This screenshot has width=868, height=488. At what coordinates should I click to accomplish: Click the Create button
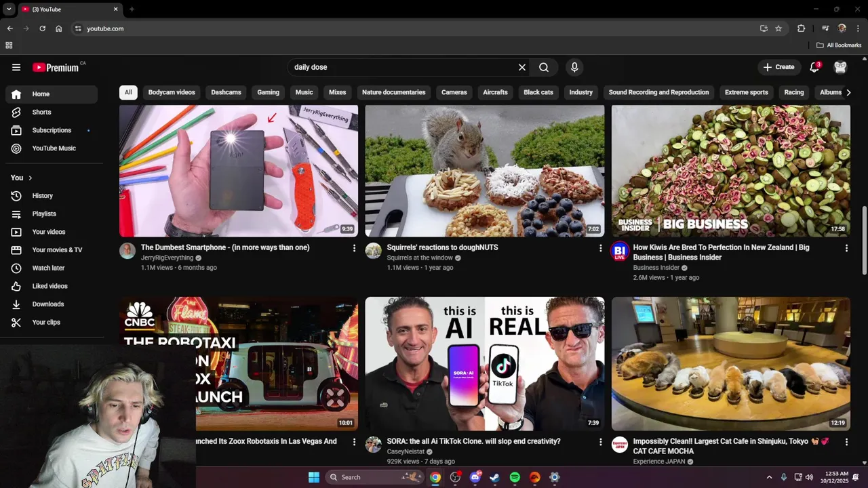coord(778,67)
